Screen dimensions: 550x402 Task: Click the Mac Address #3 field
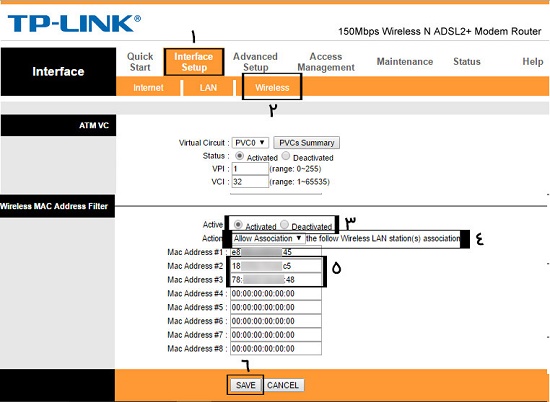click(276, 280)
